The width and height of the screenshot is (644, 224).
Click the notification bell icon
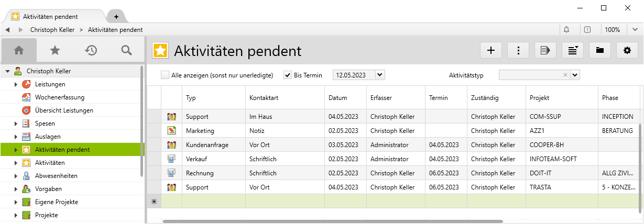click(566, 30)
